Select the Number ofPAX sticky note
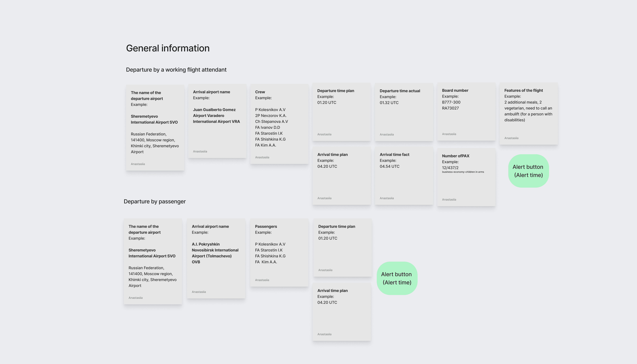This screenshot has width=637, height=364. (x=466, y=177)
